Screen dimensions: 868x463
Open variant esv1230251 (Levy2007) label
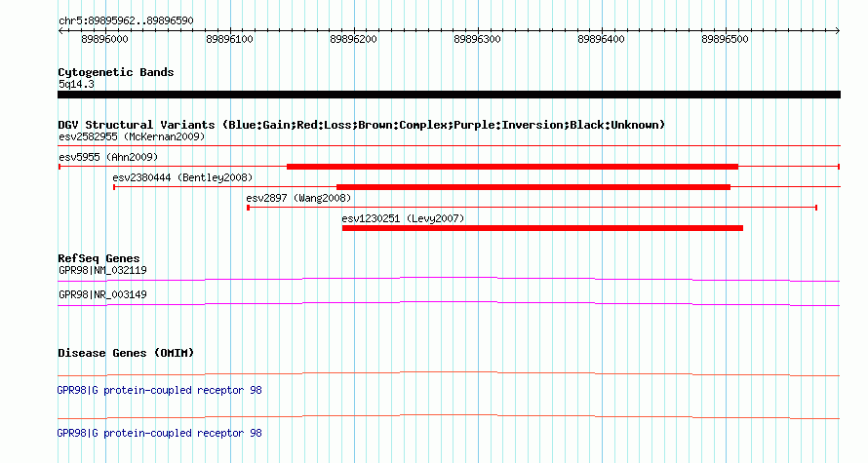point(403,218)
